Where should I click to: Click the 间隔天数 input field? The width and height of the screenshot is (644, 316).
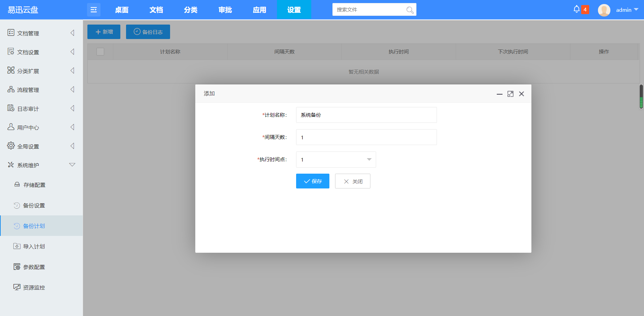(366, 137)
